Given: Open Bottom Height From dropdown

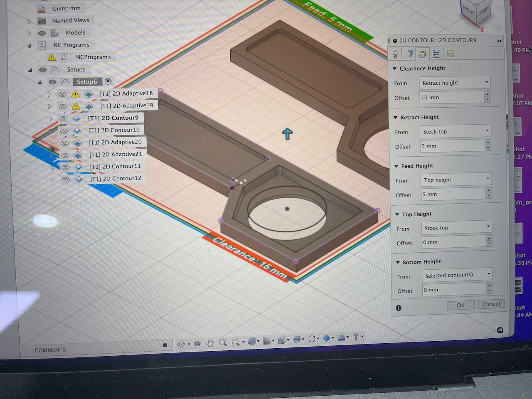Looking at the screenshot, I should 457,275.
